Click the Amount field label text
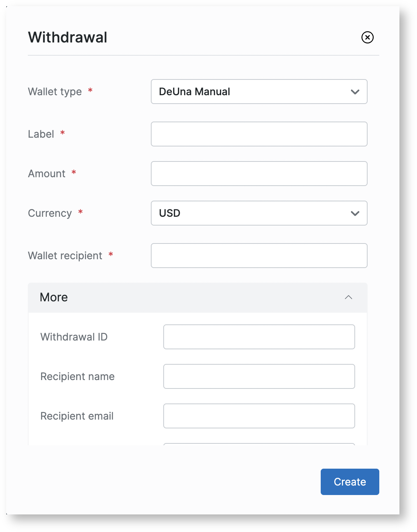This screenshot has width=417, height=532. pyautogui.click(x=47, y=174)
